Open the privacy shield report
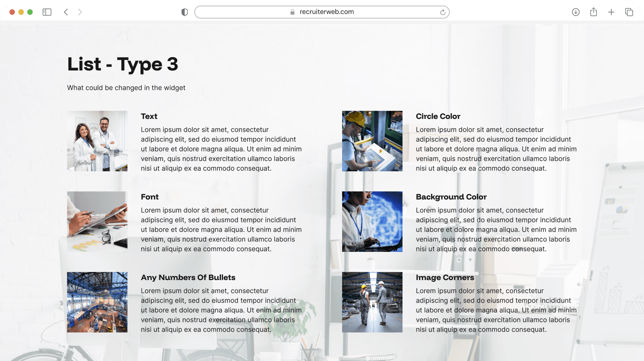This screenshot has height=361, width=644. tap(184, 12)
